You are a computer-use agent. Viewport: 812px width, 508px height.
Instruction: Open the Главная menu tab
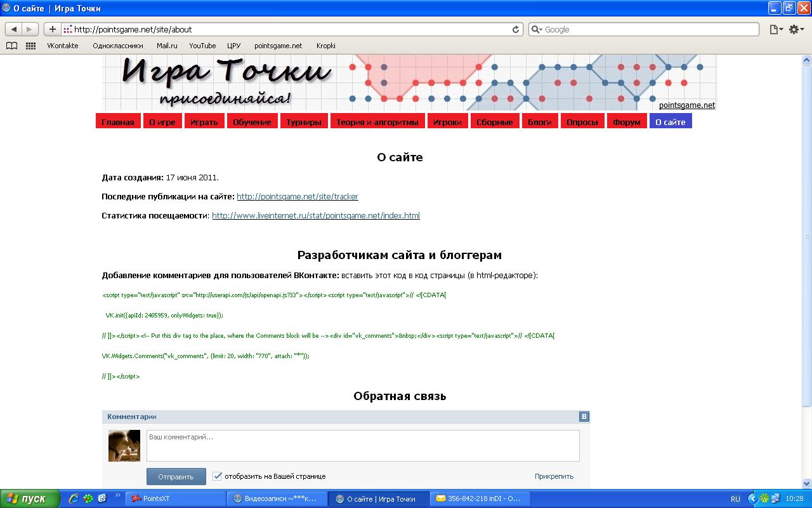118,122
